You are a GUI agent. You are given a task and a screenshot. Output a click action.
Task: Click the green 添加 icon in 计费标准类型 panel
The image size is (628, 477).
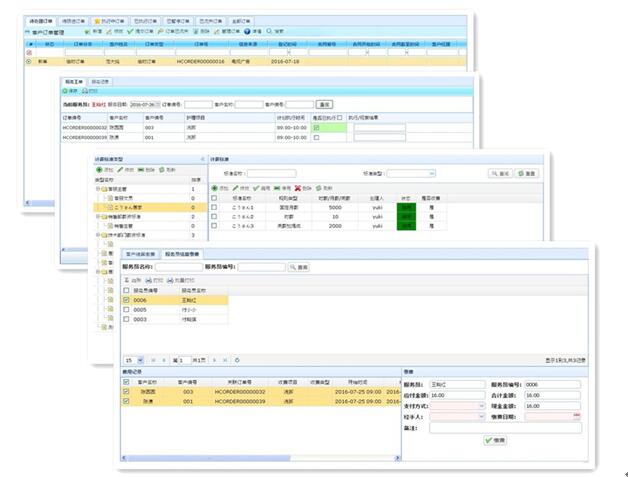98,171
